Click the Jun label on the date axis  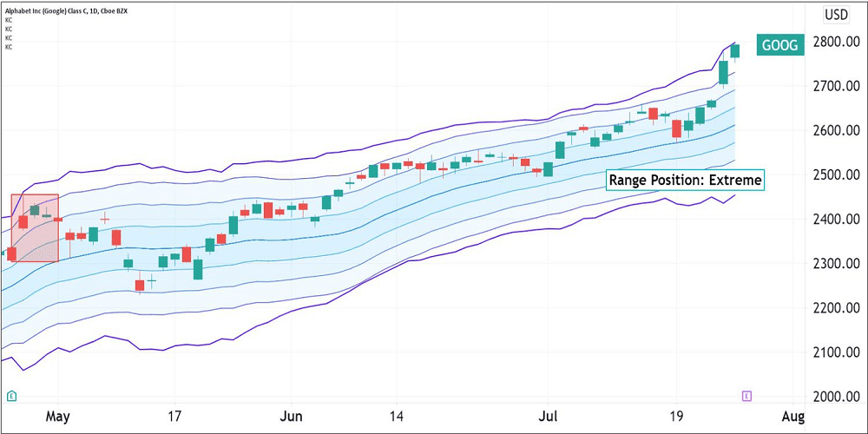[x=292, y=418]
